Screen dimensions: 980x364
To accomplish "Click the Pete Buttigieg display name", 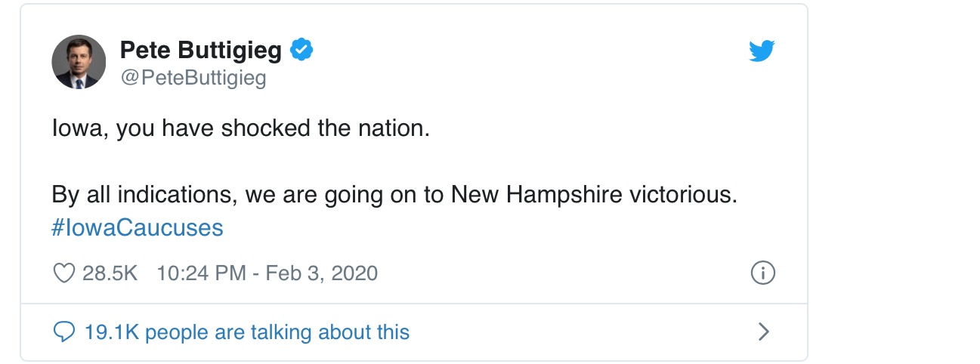I will point(200,51).
